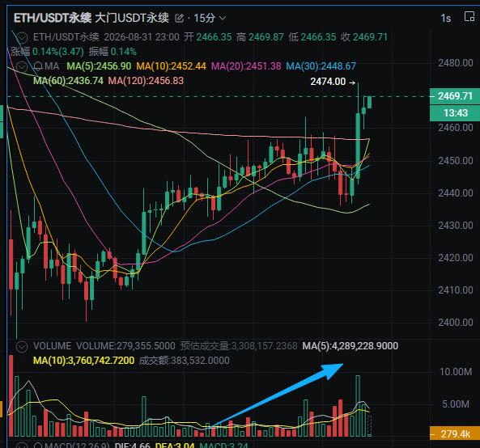Collapse the ETH/USDT永续 candle info row
The height and width of the screenshot is (448, 480).
point(22,38)
